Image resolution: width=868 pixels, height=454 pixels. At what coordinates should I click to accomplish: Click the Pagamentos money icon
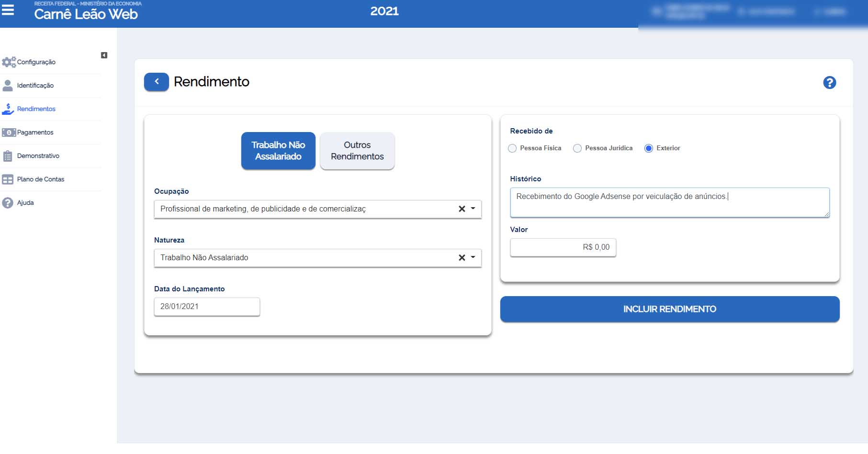pos(9,133)
